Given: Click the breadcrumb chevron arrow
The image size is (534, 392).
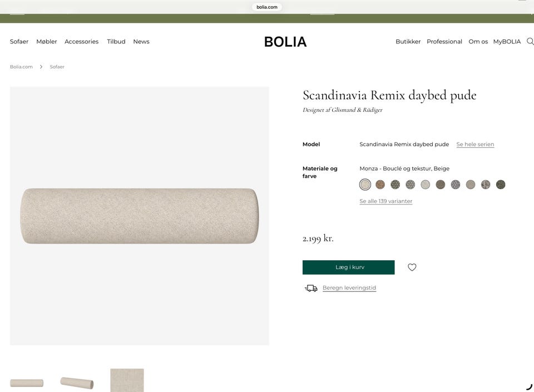Looking at the screenshot, I should click(x=41, y=67).
